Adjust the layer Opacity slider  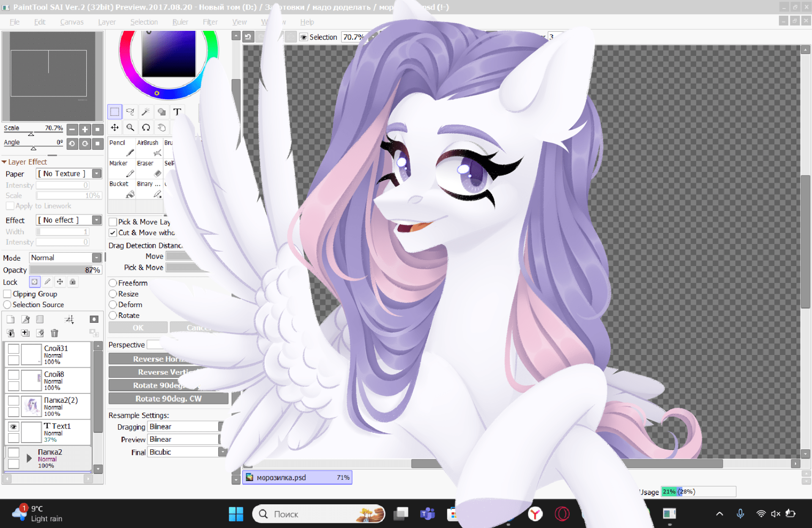point(66,270)
